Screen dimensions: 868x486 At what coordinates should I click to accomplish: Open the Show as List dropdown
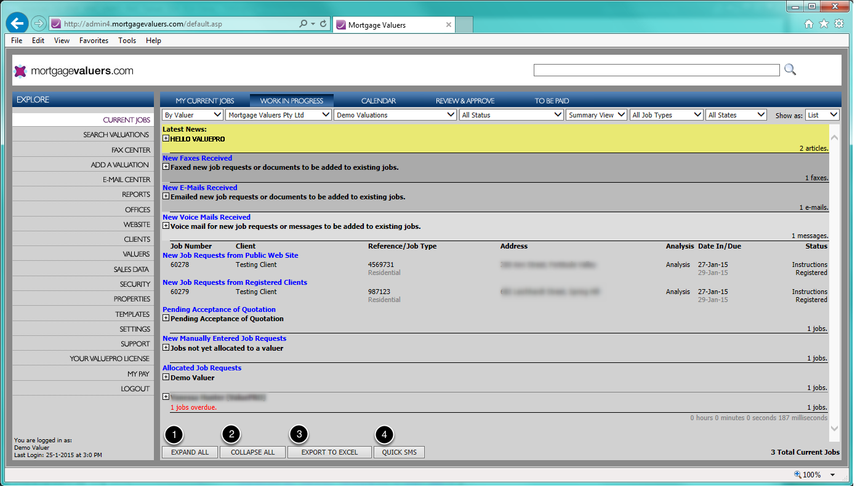point(822,115)
